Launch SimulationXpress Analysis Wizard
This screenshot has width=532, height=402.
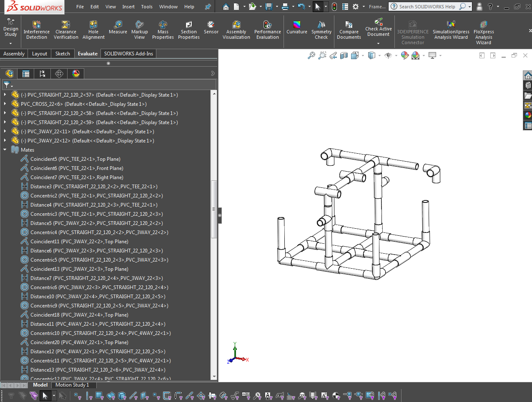tap(451, 30)
